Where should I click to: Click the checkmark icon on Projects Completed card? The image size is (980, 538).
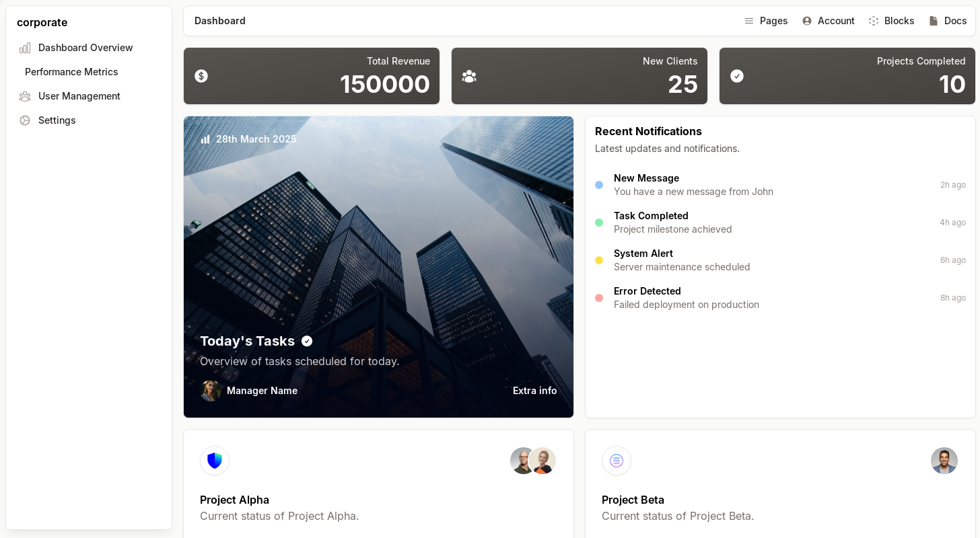click(737, 76)
